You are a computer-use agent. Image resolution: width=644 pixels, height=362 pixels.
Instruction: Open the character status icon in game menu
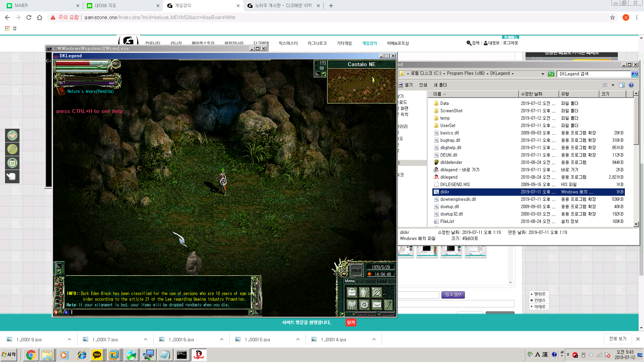(364, 293)
